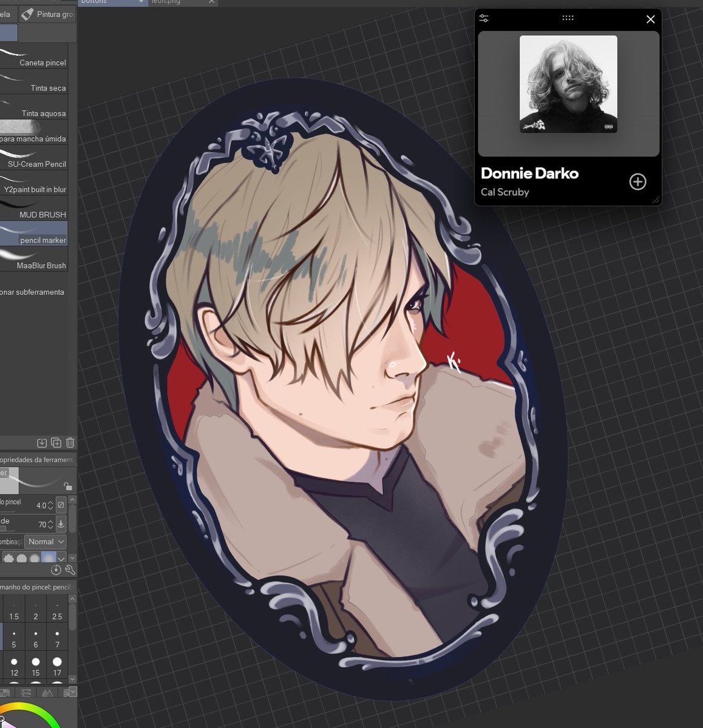This screenshot has width=703, height=728.
Task: Click the miniplayer resize corner grip
Action: pyautogui.click(x=656, y=200)
